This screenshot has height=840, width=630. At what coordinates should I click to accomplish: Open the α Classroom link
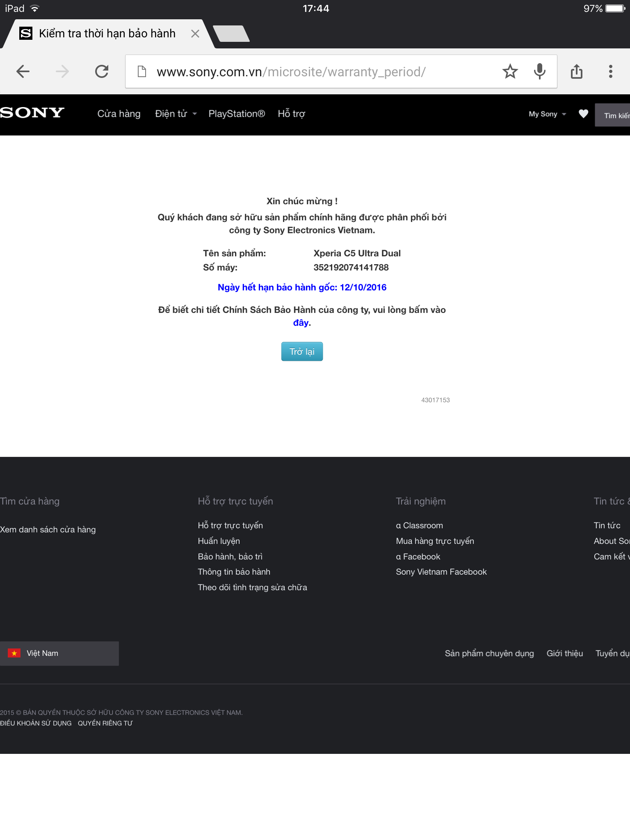pyautogui.click(x=420, y=525)
